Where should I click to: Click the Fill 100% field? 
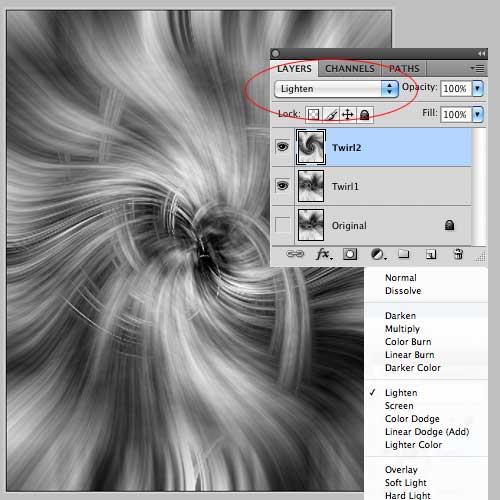click(456, 114)
